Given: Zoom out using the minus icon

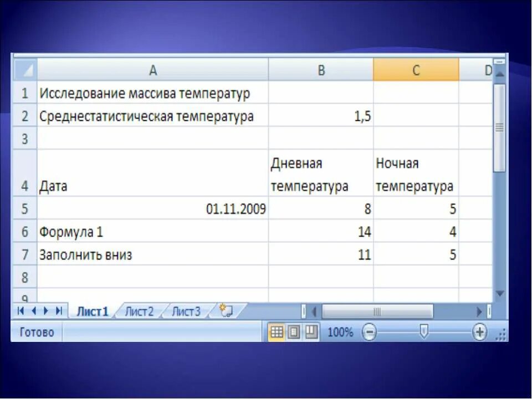Looking at the screenshot, I should click(x=370, y=332).
